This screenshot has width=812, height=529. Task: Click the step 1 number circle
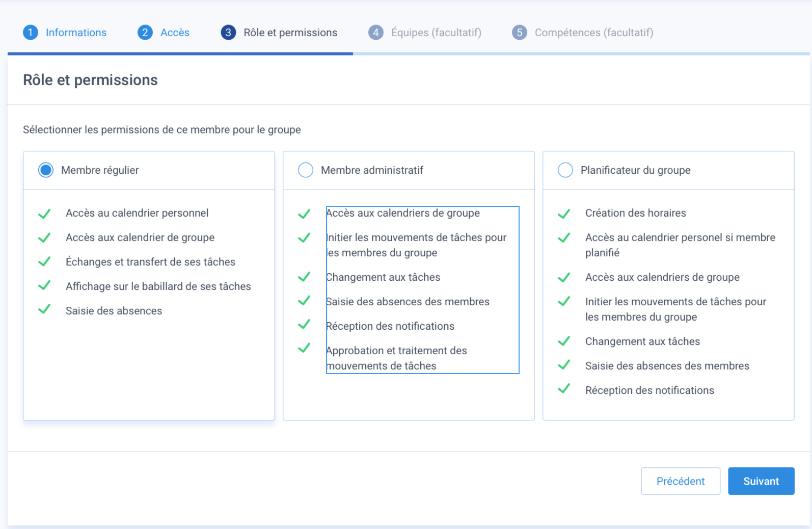[31, 33]
